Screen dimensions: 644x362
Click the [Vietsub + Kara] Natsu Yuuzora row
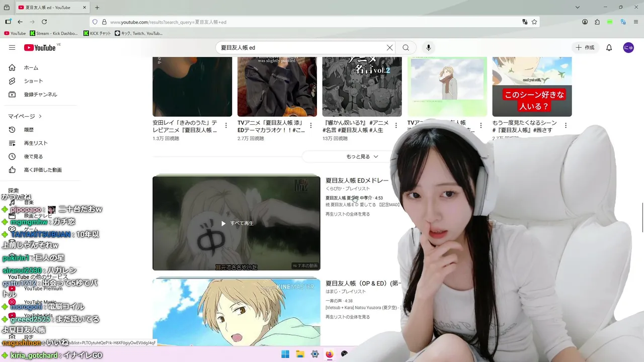[363, 307]
